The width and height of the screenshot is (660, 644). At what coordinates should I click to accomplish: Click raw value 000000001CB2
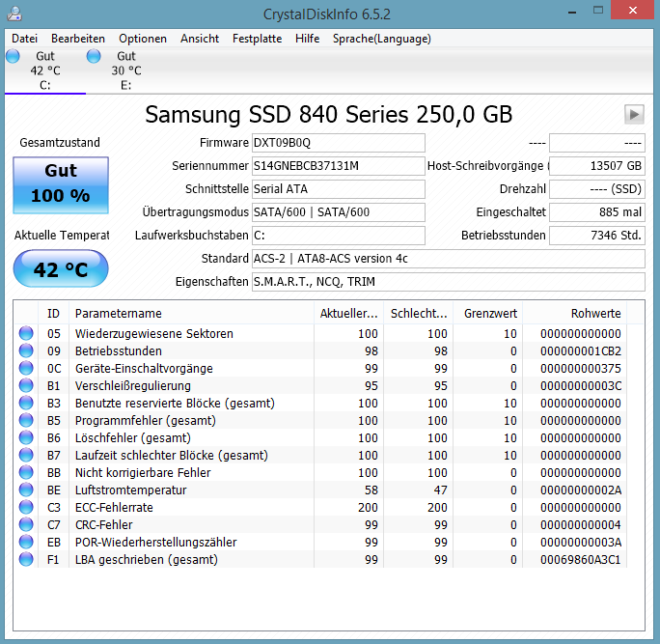click(581, 350)
